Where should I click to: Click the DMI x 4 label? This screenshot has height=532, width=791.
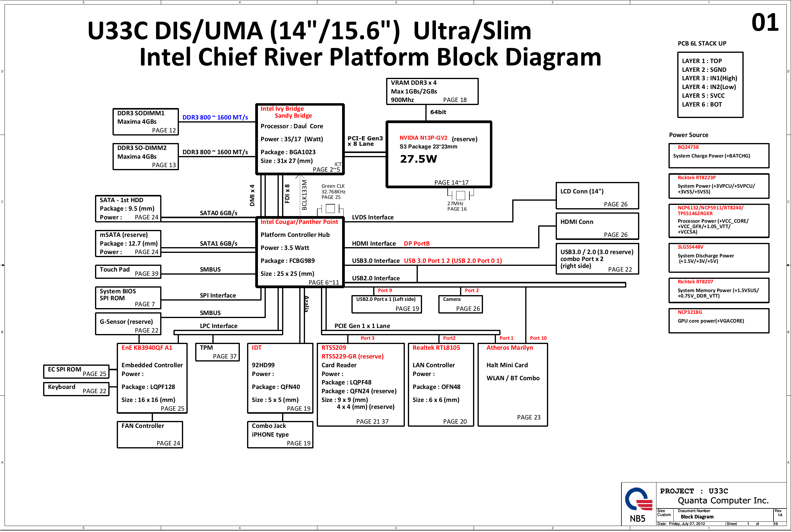pos(252,196)
